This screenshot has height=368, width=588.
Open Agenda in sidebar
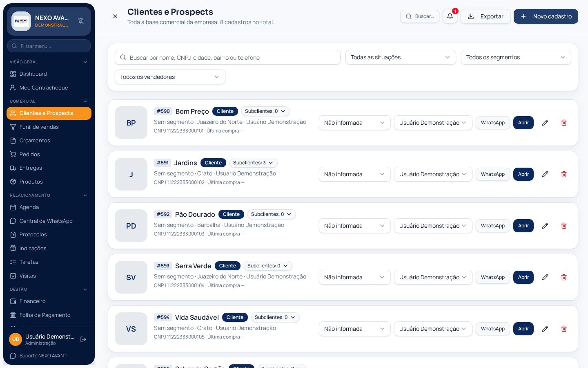pyautogui.click(x=49, y=207)
